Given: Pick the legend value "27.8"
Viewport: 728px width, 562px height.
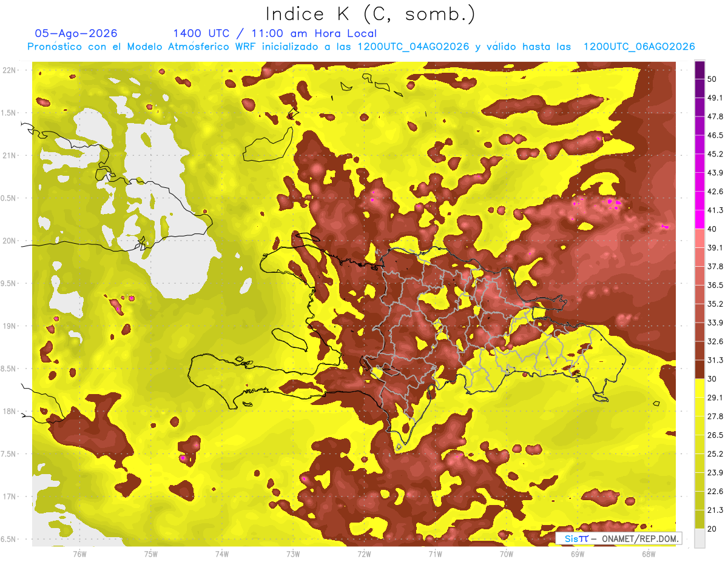Looking at the screenshot, I should tap(715, 416).
